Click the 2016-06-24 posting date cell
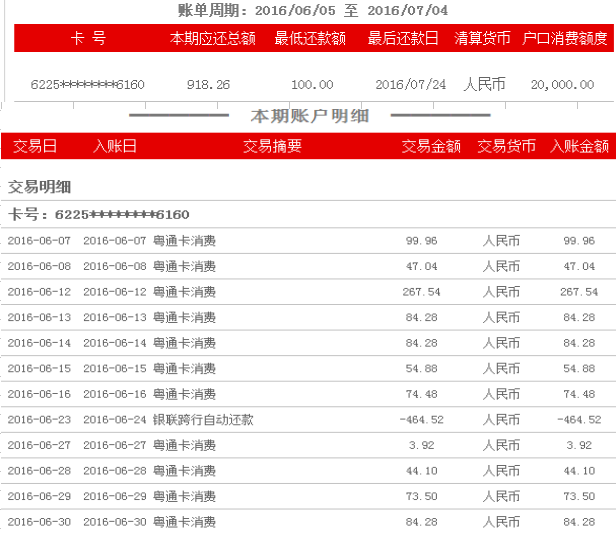Image resolution: width=616 pixels, height=533 pixels. tap(115, 420)
